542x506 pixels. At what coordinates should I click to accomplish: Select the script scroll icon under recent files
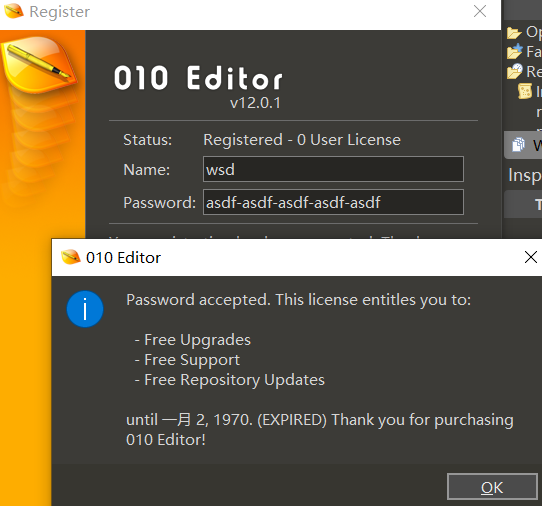coord(525,91)
